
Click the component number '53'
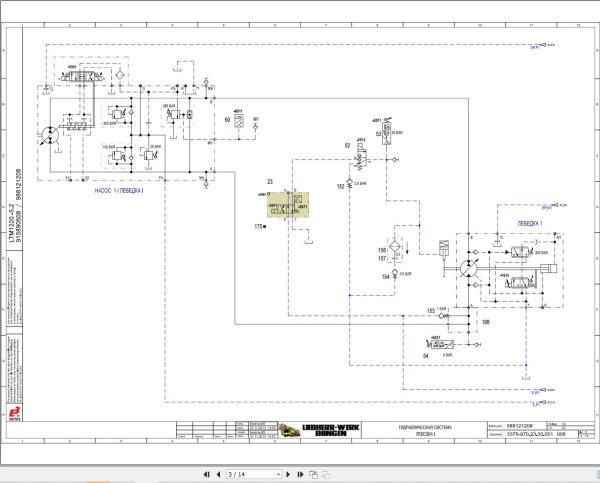coord(378,134)
